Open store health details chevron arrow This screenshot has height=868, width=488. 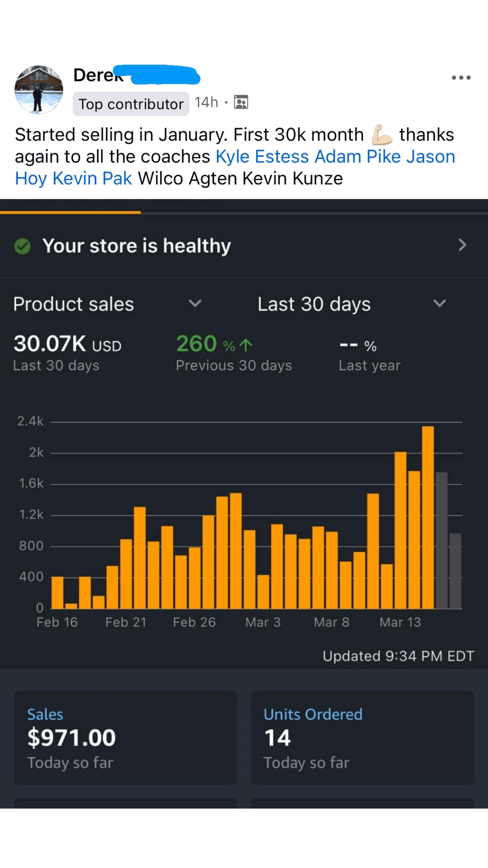[x=462, y=245]
